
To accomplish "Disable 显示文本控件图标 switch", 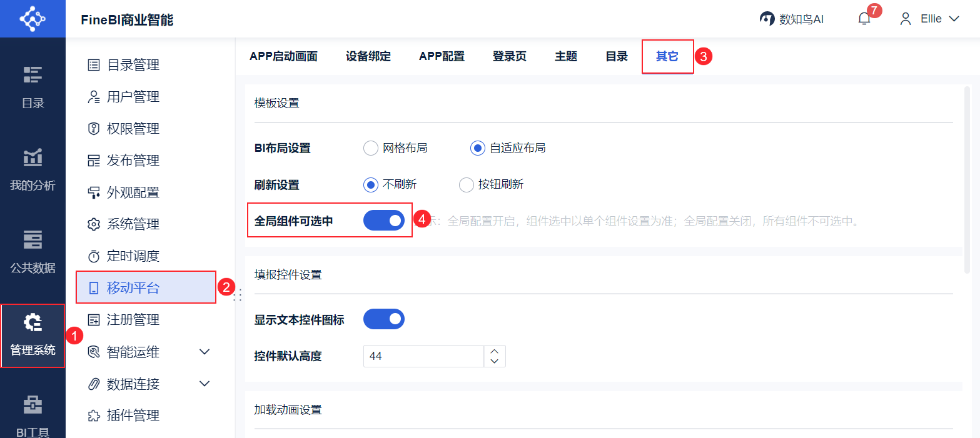I will click(x=384, y=319).
